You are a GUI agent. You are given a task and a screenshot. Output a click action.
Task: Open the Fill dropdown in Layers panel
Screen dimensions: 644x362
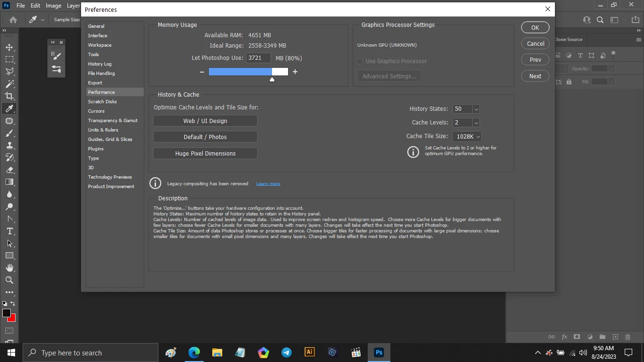point(611,82)
